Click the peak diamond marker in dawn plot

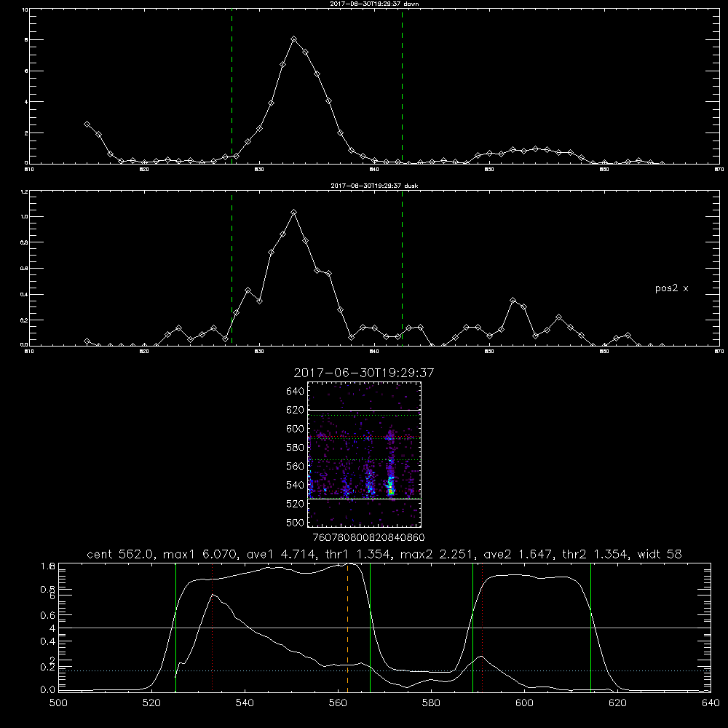tap(294, 39)
